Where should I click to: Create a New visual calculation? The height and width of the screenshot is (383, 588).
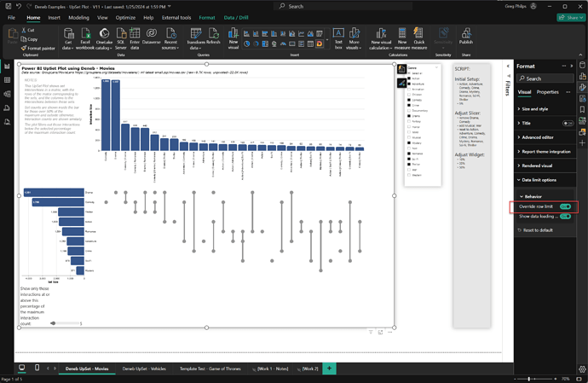pyautogui.click(x=381, y=38)
